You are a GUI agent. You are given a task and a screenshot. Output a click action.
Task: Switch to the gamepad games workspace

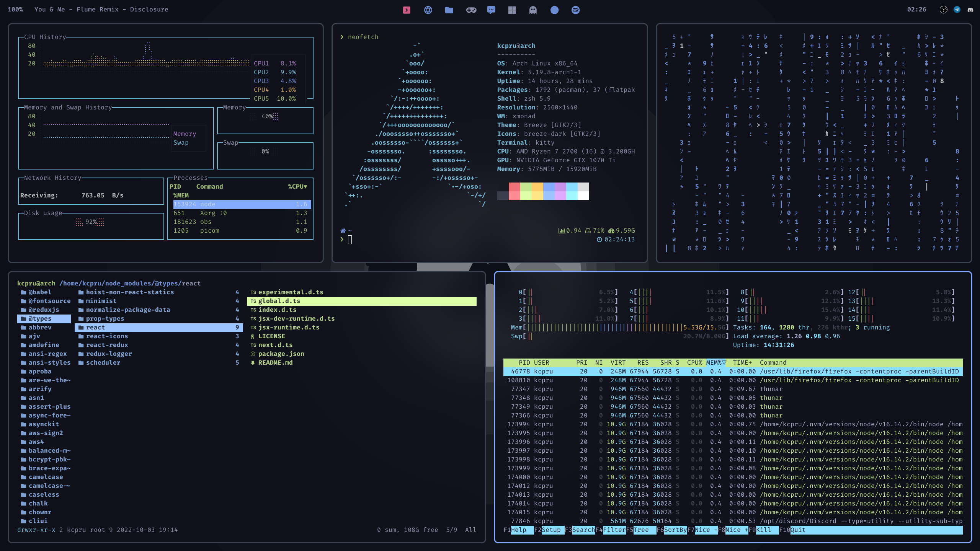pos(471,10)
